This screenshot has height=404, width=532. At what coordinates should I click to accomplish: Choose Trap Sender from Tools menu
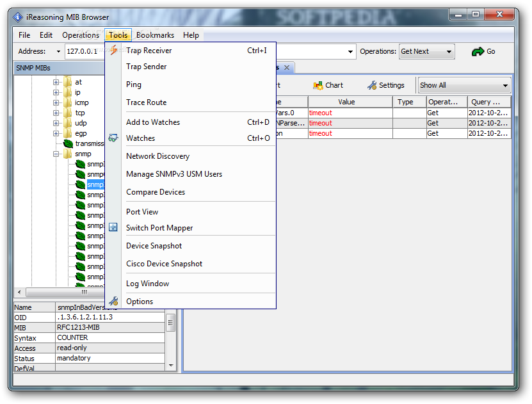click(190, 67)
